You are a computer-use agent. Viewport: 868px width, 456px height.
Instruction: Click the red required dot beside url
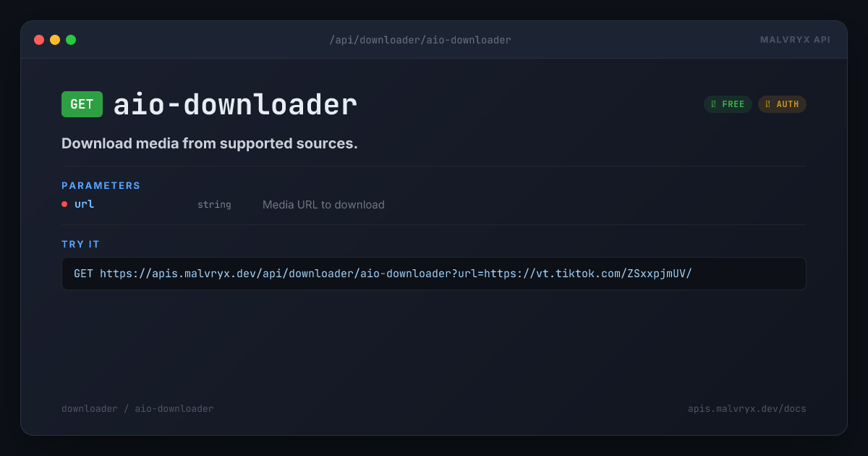(x=64, y=204)
